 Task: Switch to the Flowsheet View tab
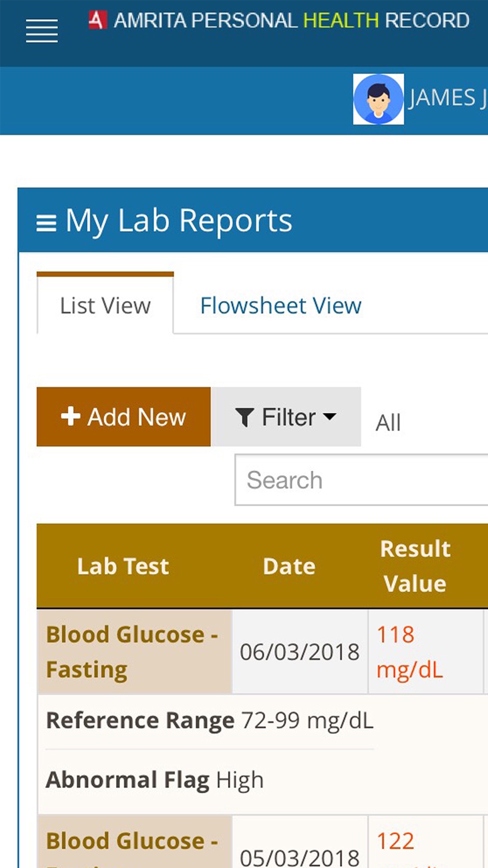click(281, 306)
